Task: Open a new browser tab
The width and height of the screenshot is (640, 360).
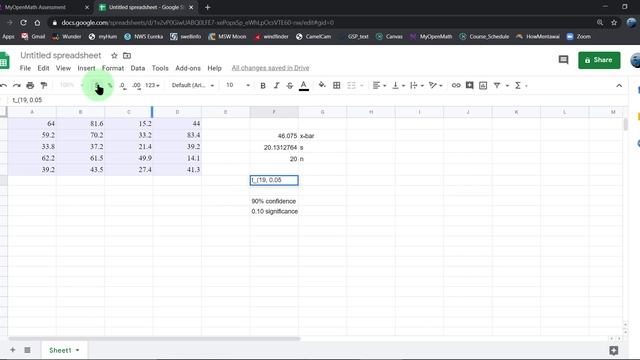Action: [207, 7]
